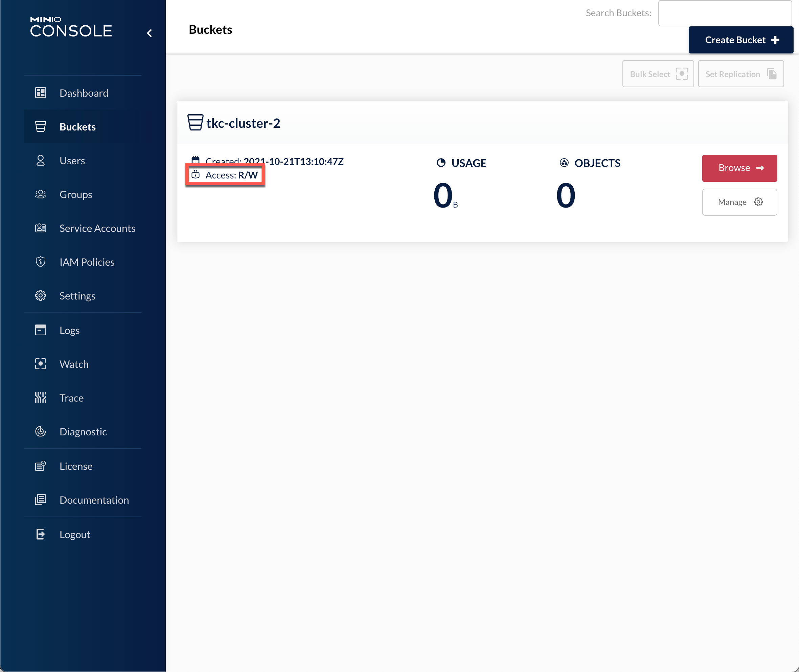Click Browse on tkc-cluster-2 bucket

740,167
